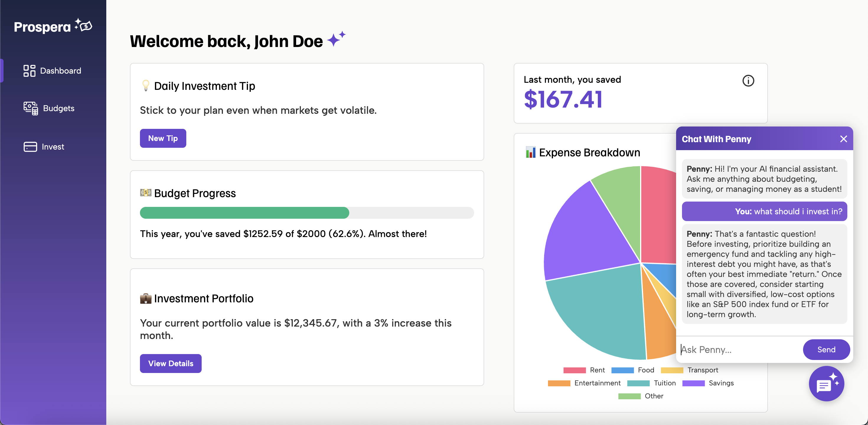868x425 pixels.
Task: Click the floating chat bubble icon
Action: click(x=826, y=384)
